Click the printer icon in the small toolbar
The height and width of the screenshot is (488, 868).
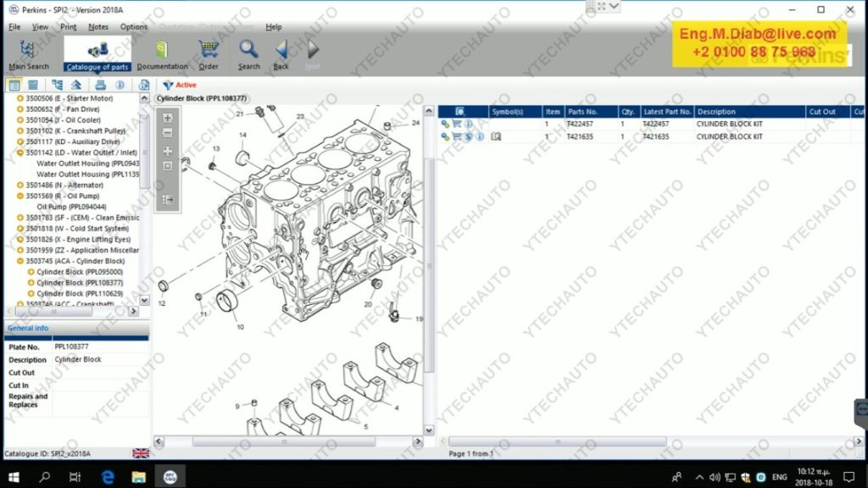[100, 85]
